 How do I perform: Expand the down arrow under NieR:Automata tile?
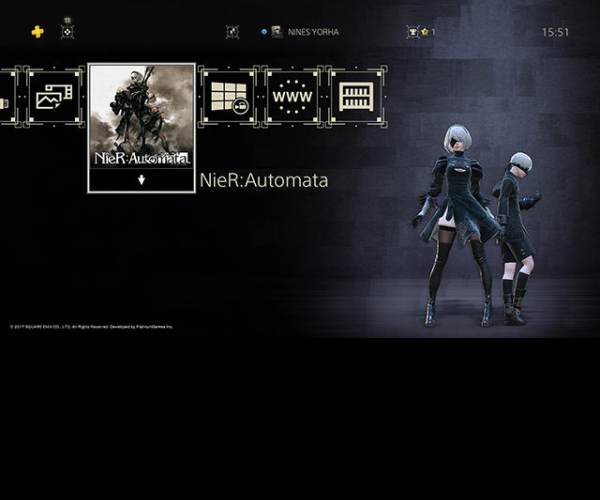(142, 179)
